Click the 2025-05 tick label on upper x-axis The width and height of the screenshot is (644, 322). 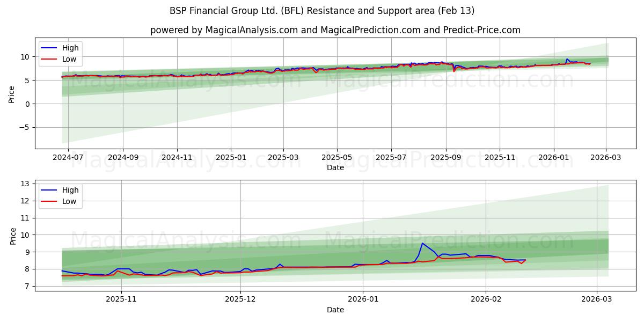coord(337,158)
